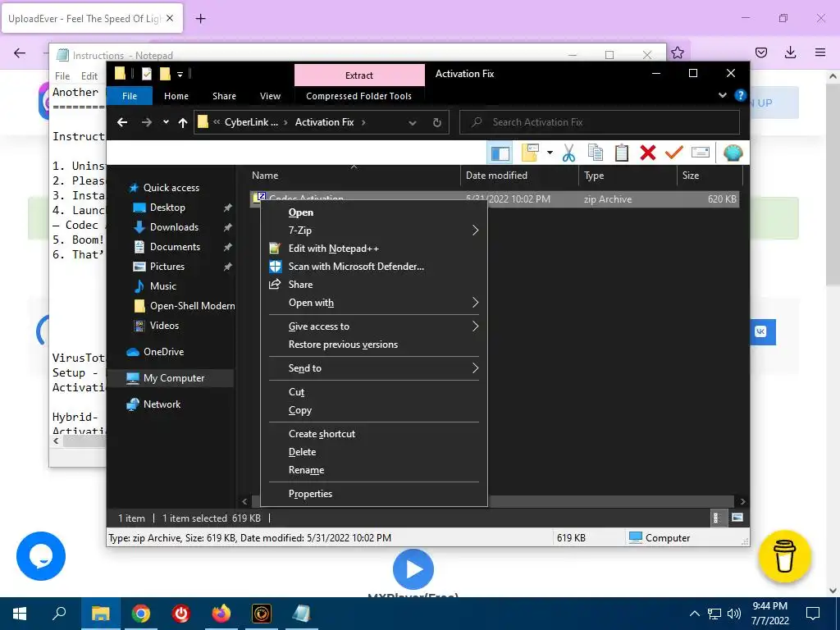This screenshot has width=840, height=630.
Task: Open the folder options dropdown arrow
Action: tap(550, 153)
